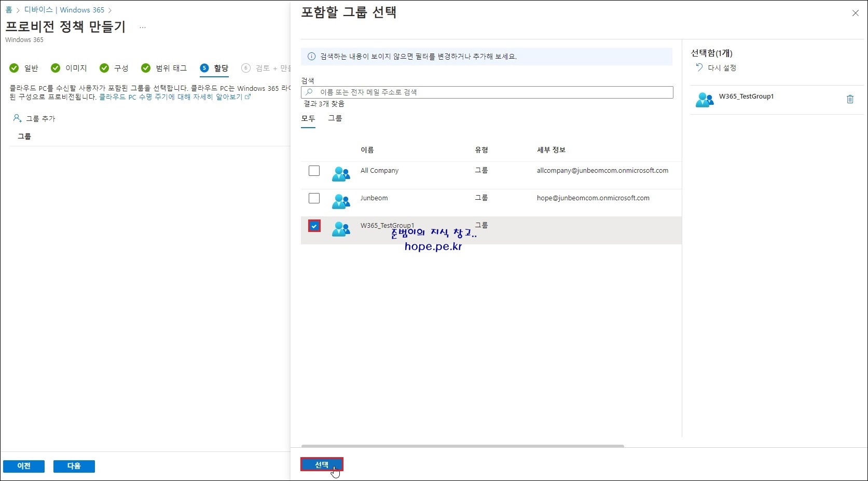Click the 그룹 추가 link
This screenshot has height=481, width=868.
(x=40, y=119)
